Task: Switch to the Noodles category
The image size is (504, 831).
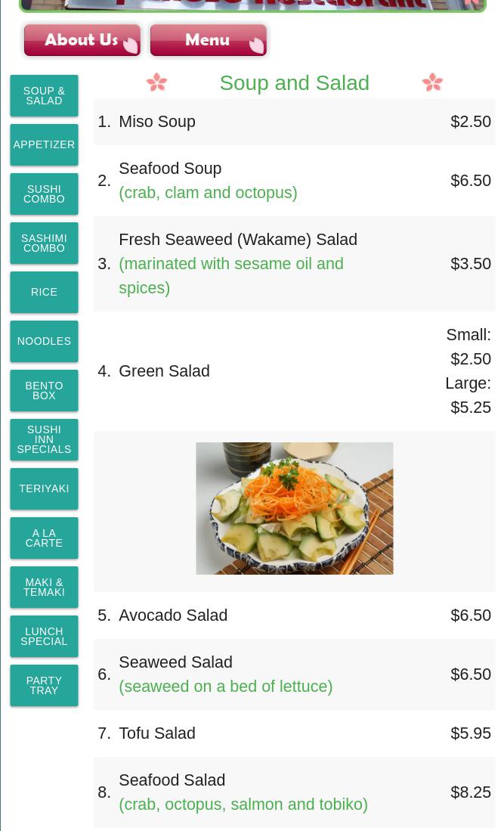Action: (44, 341)
